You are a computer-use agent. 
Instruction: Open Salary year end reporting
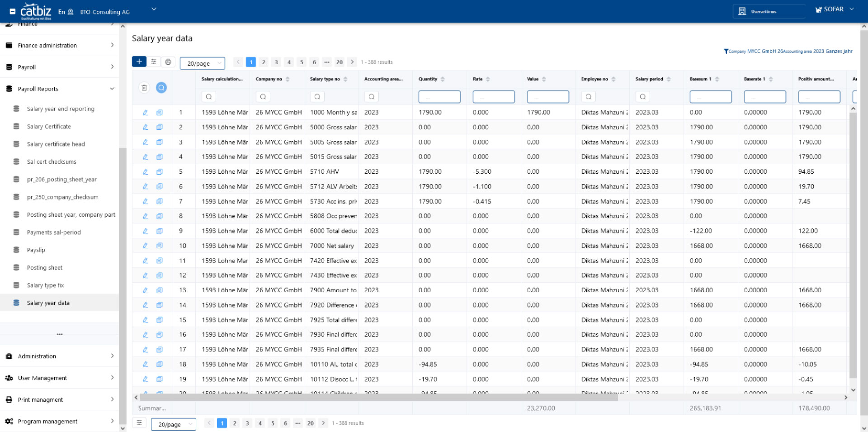coord(61,109)
